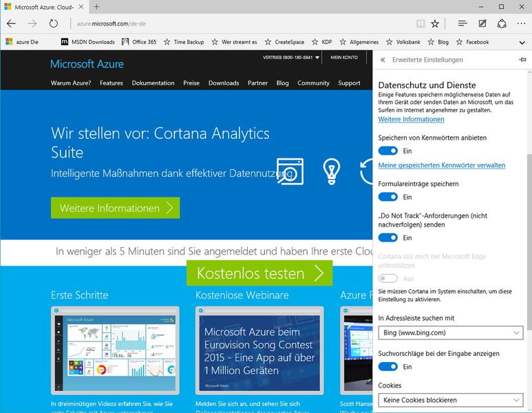Open a new tab with plus icon
The image size is (532, 413).
click(97, 6)
